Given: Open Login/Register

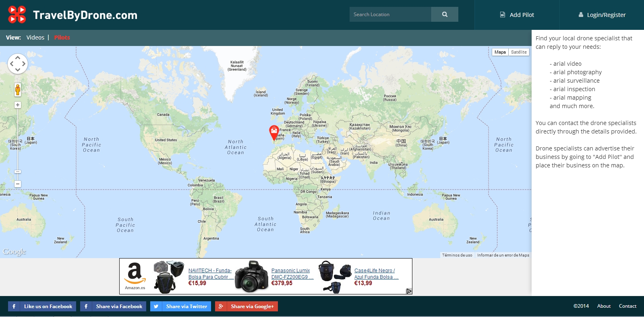Looking at the screenshot, I should (x=602, y=15).
